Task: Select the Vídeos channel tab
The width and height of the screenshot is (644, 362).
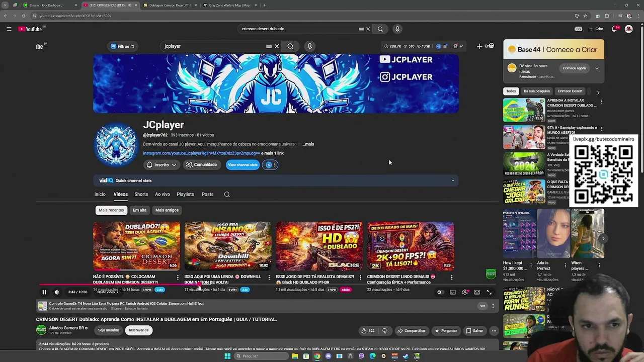Action: point(120,194)
